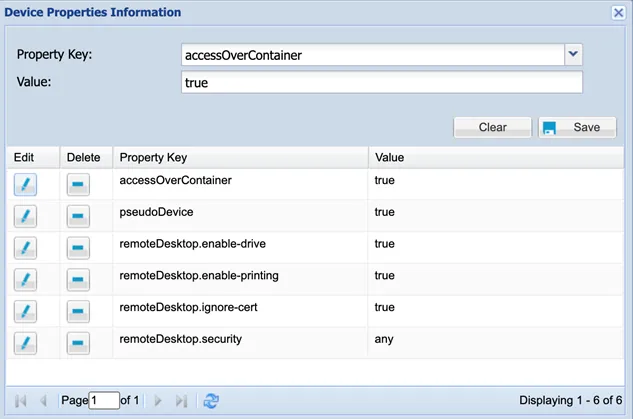Go to the next page
This screenshot has height=419, width=633.
158,401
